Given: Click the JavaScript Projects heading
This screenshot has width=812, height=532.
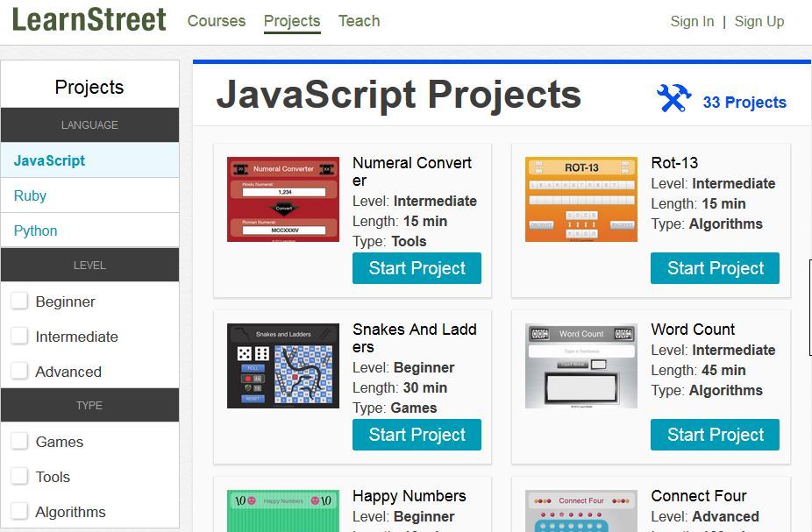Looking at the screenshot, I should 399,95.
